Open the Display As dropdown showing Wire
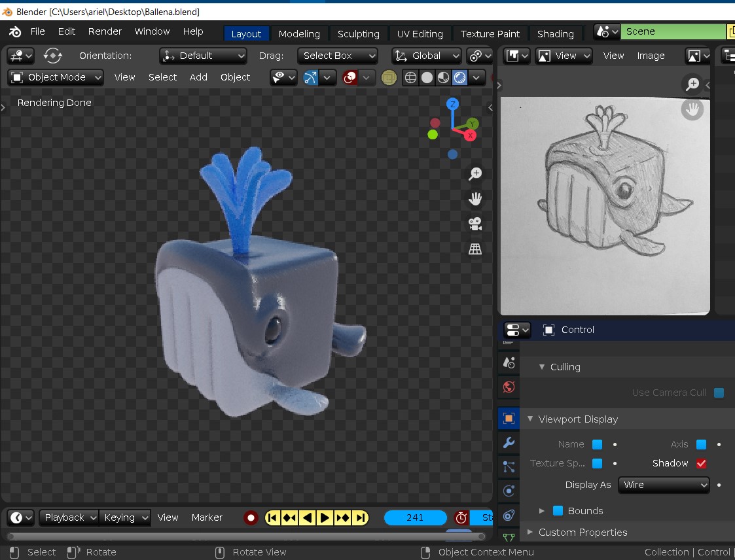 pyautogui.click(x=663, y=485)
